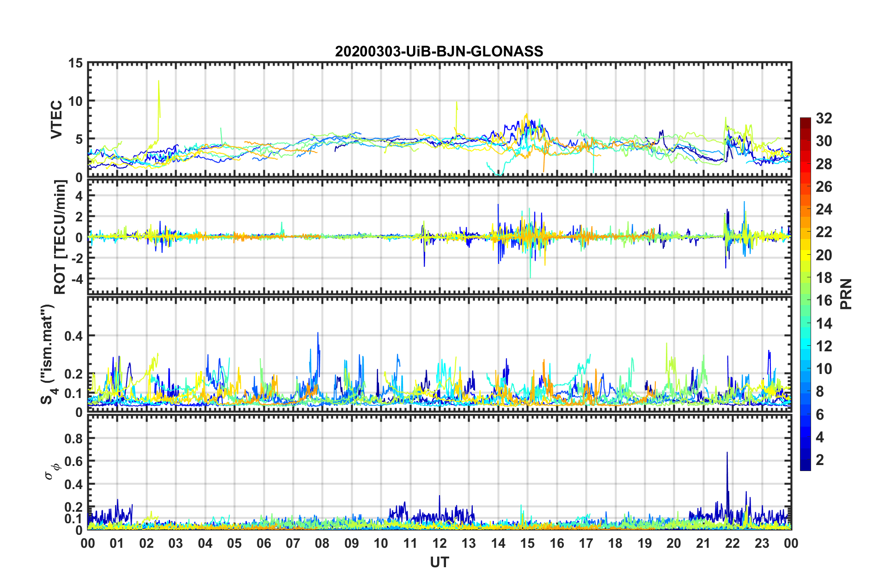Viewport: 879px width, 588px height.
Task: Click the PRN color scale bar
Action: tap(806, 294)
